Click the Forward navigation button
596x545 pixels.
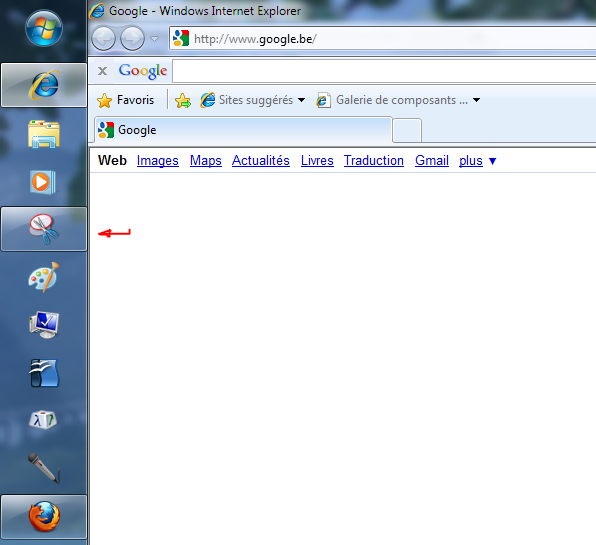[132, 38]
